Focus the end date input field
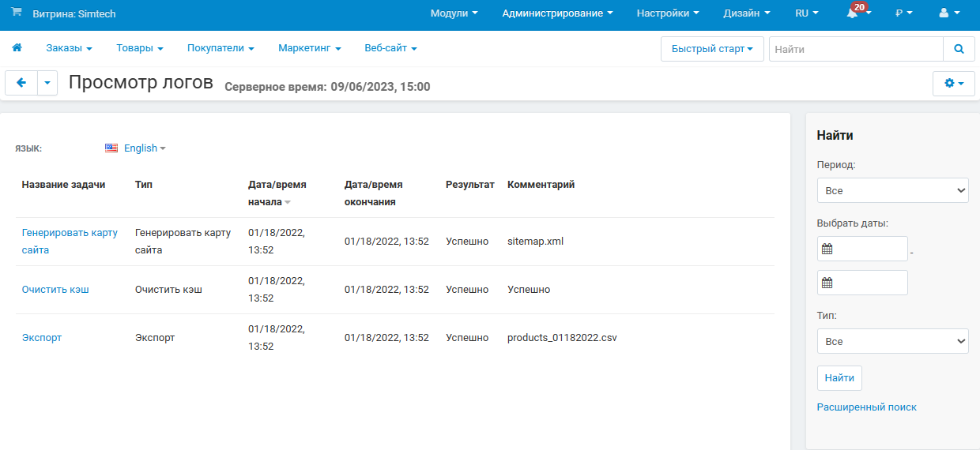 [862, 283]
